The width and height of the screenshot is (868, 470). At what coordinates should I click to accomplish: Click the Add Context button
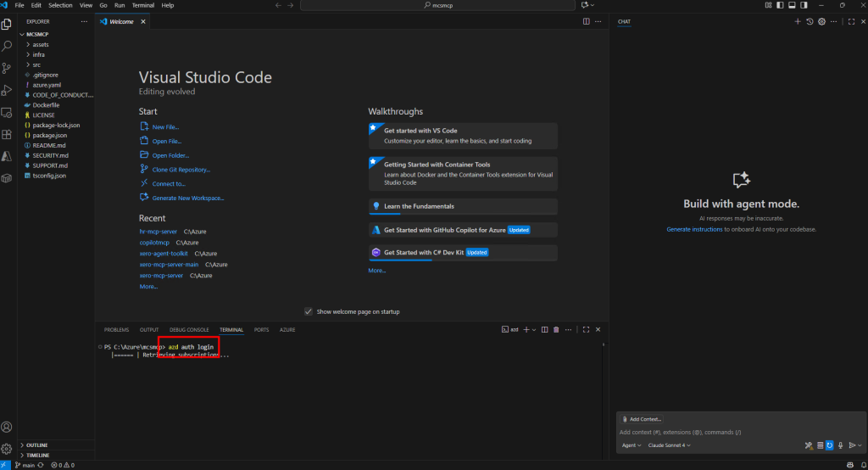point(641,419)
